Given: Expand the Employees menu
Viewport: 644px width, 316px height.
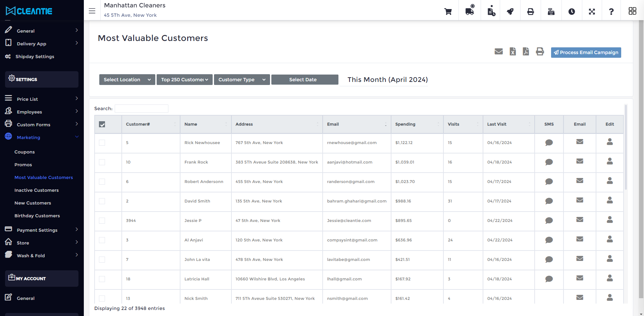Looking at the screenshot, I should (x=42, y=112).
